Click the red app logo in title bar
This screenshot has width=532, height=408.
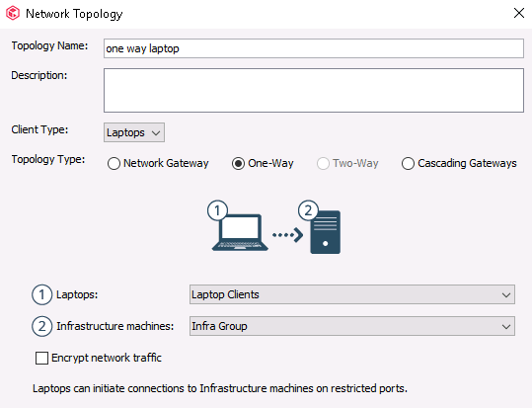coord(13,13)
